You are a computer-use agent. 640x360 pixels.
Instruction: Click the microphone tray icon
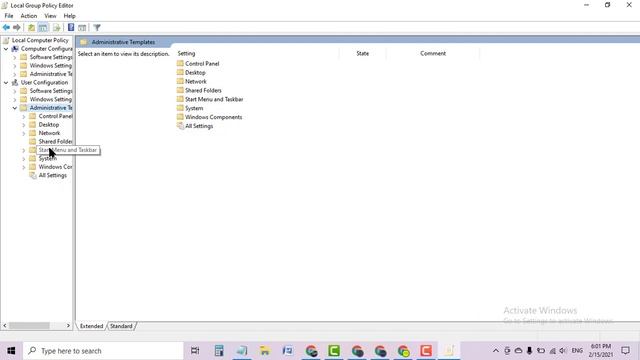529,351
